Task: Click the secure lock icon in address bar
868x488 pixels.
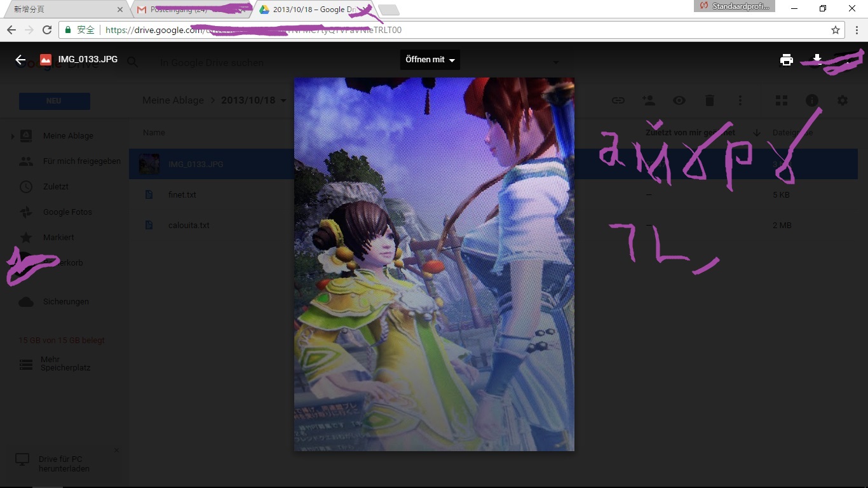Action: [69, 30]
